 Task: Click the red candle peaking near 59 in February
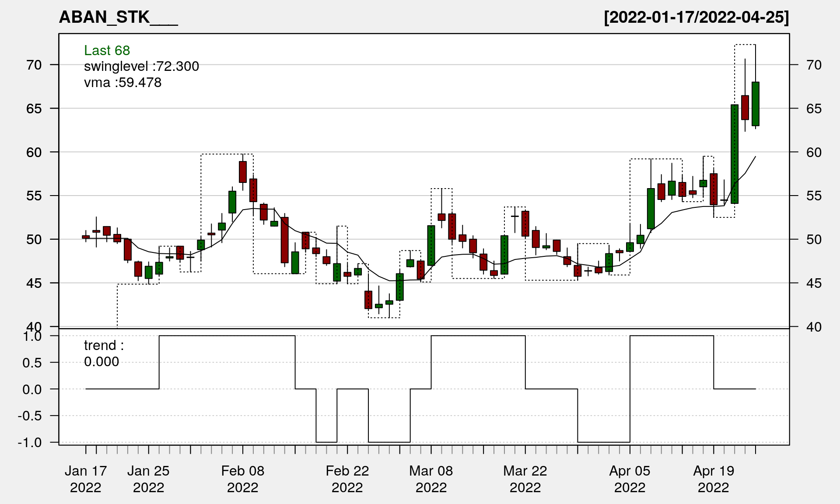click(x=243, y=172)
